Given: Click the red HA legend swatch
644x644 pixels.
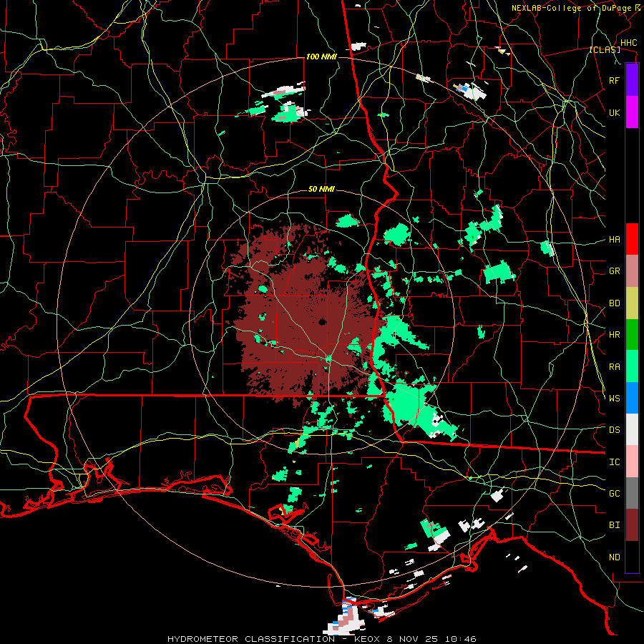Looking at the screenshot, I should click(632, 239).
